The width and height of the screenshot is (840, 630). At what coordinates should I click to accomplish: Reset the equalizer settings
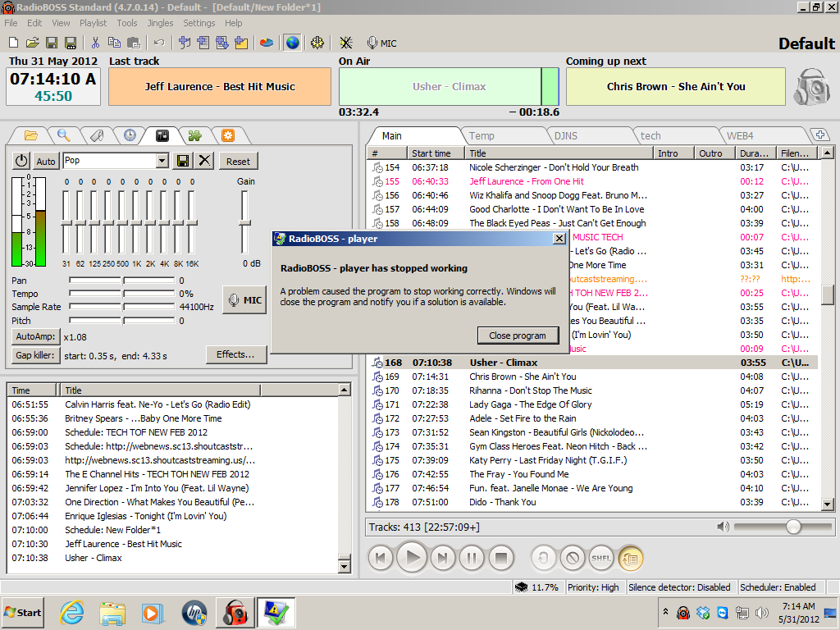[x=238, y=161]
